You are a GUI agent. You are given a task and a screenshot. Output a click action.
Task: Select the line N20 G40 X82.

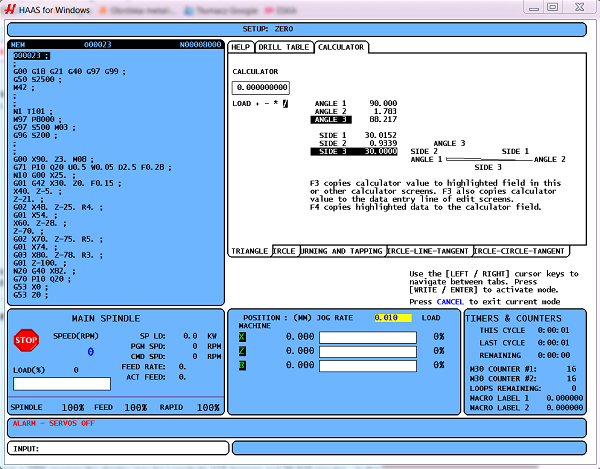(x=44, y=271)
